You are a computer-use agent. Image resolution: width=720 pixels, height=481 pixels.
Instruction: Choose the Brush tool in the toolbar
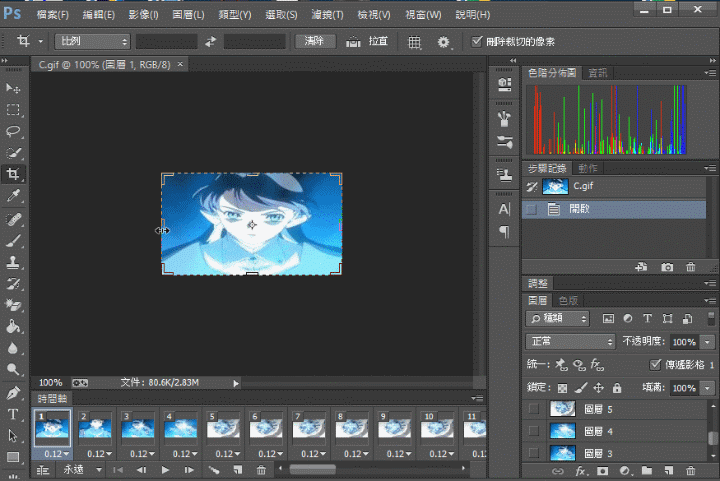pyautogui.click(x=14, y=240)
